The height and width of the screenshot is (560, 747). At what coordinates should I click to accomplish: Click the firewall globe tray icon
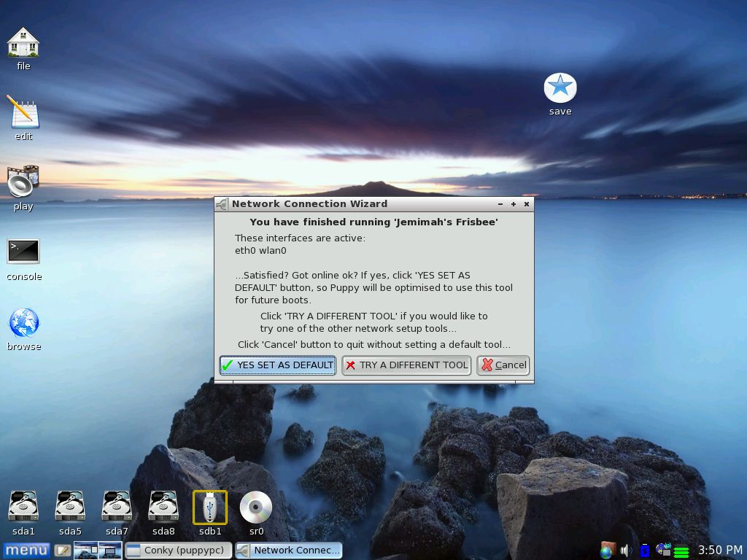(607, 551)
